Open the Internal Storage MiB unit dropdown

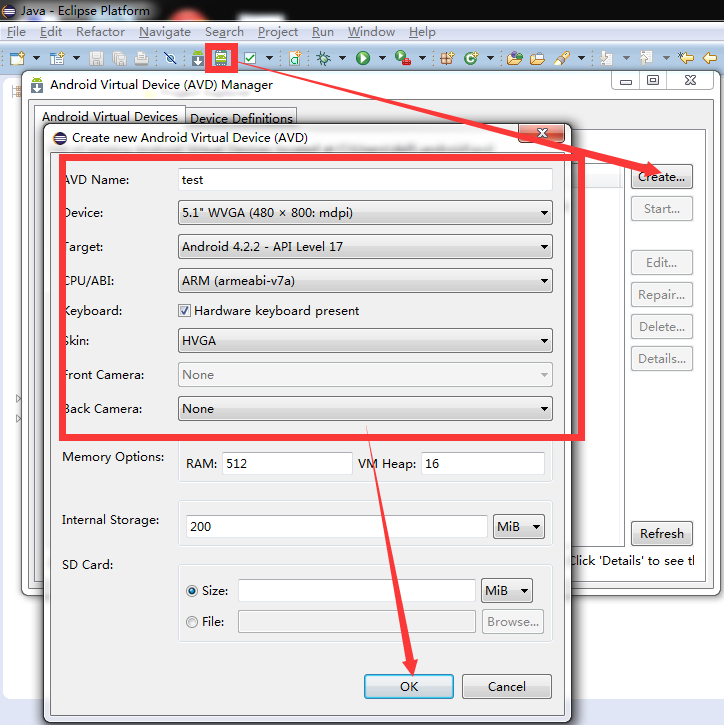[x=519, y=527]
